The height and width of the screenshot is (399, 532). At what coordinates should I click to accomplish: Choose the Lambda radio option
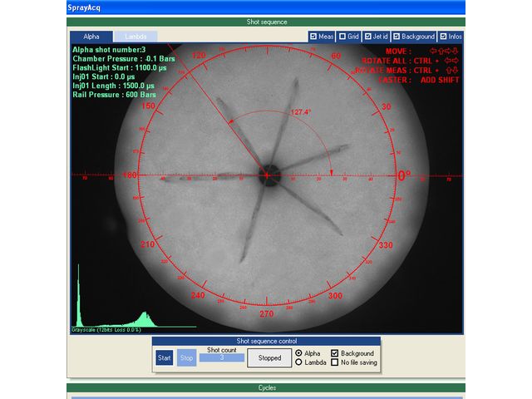299,362
